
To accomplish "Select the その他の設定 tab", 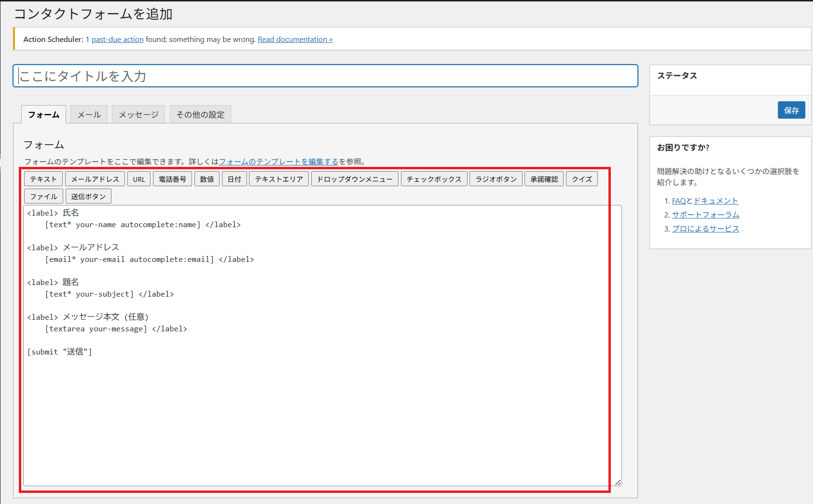I will [x=200, y=115].
